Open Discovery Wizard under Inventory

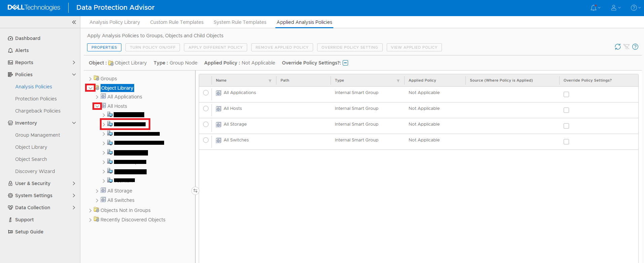[x=35, y=171]
